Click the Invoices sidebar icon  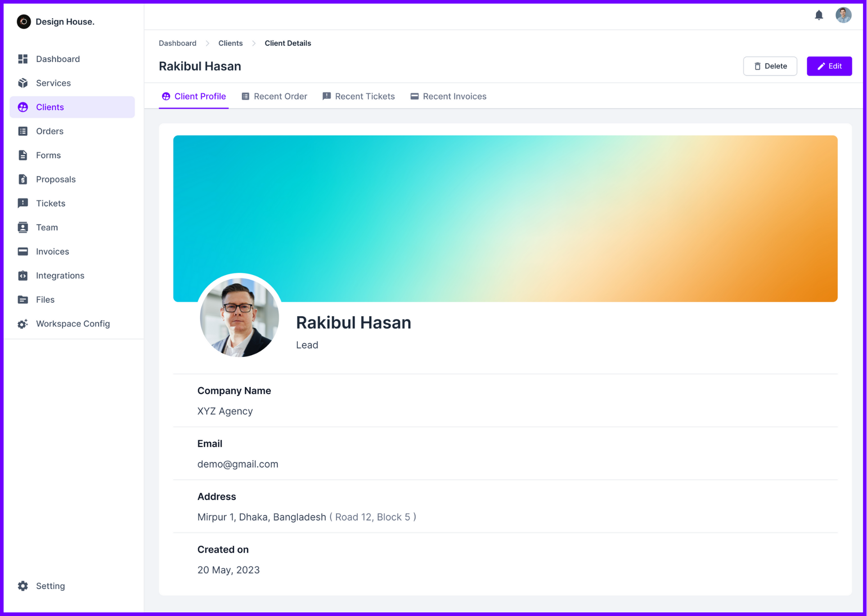[23, 250]
